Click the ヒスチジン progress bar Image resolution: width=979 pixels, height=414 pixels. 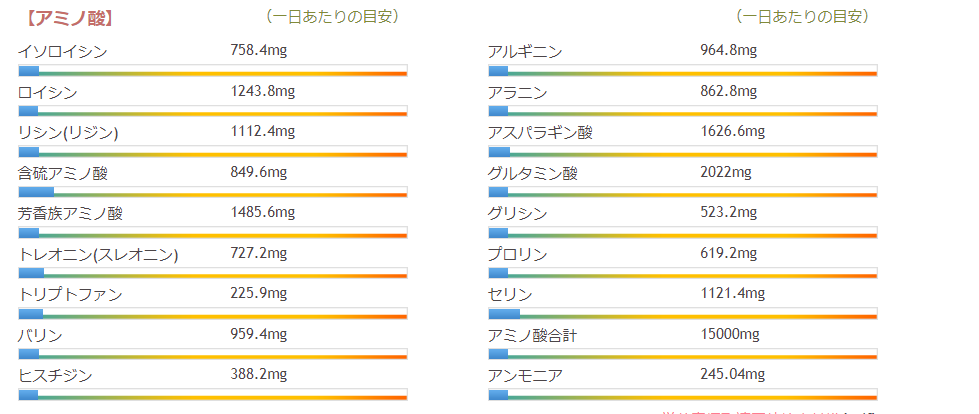coord(212,395)
